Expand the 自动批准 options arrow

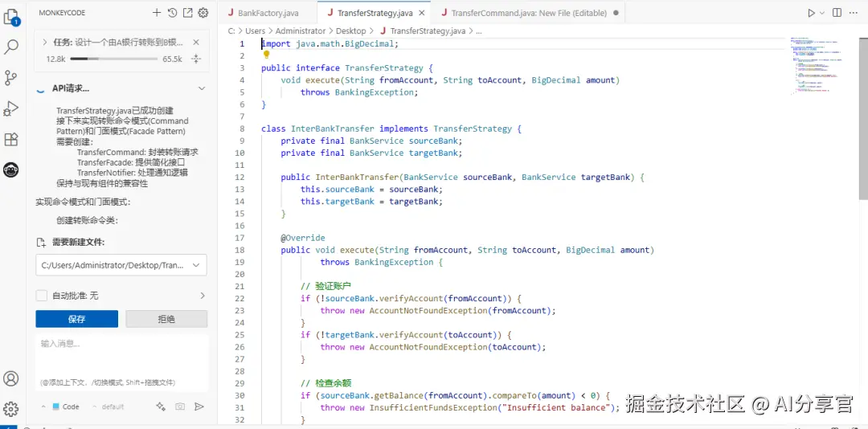pos(202,296)
